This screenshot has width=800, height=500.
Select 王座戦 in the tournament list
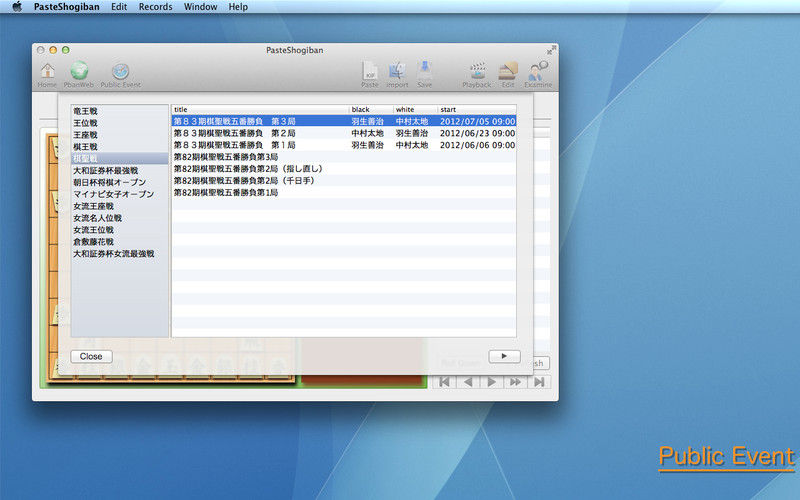pyautogui.click(x=85, y=135)
